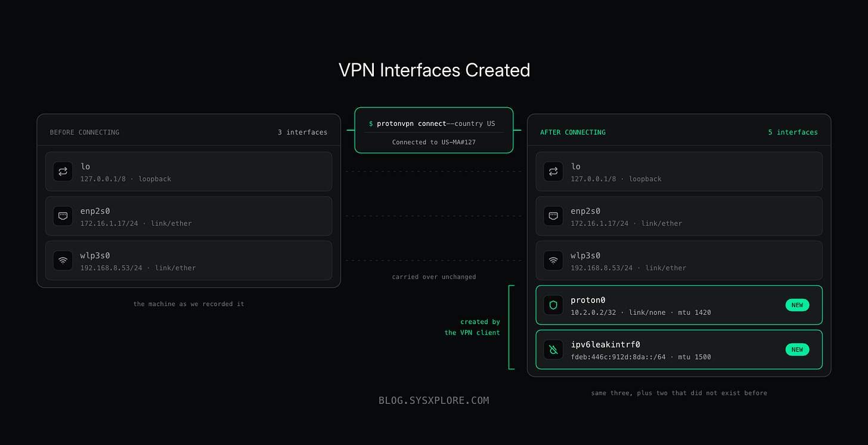This screenshot has height=445, width=868.
Task: Click the Wi-Fi icon beside wlp3s0 in Before panel
Action: click(63, 261)
